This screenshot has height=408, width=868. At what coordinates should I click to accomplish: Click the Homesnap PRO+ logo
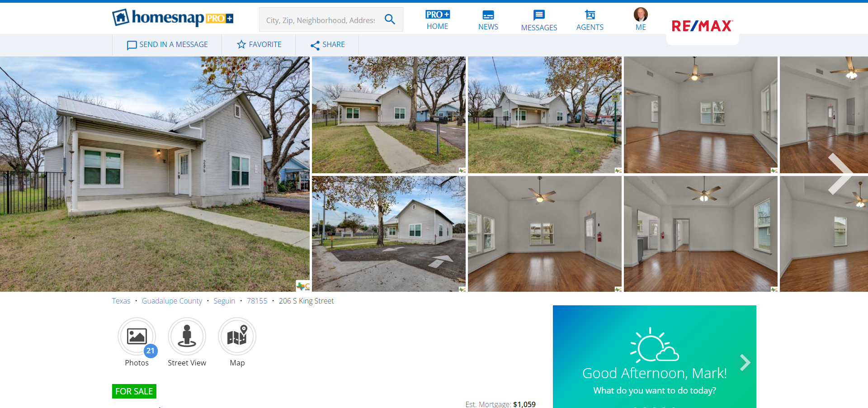coord(172,18)
